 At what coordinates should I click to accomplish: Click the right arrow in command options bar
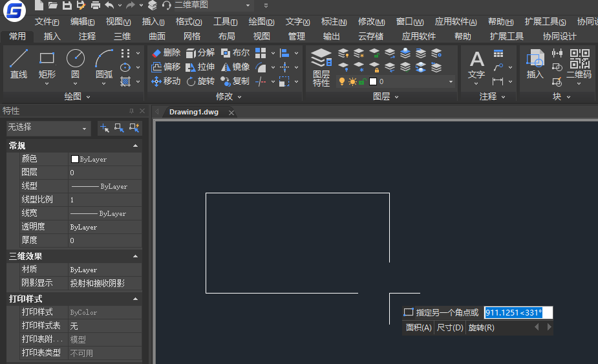[x=549, y=327]
